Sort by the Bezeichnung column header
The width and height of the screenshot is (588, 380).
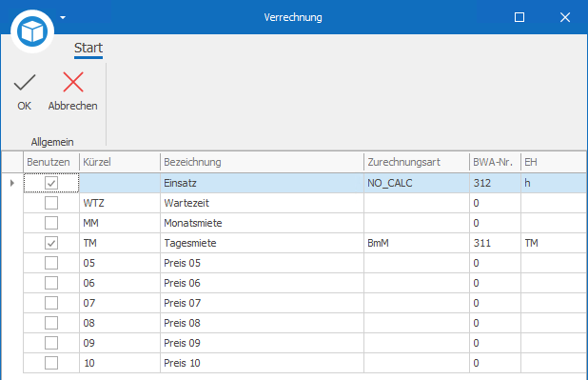(x=262, y=162)
